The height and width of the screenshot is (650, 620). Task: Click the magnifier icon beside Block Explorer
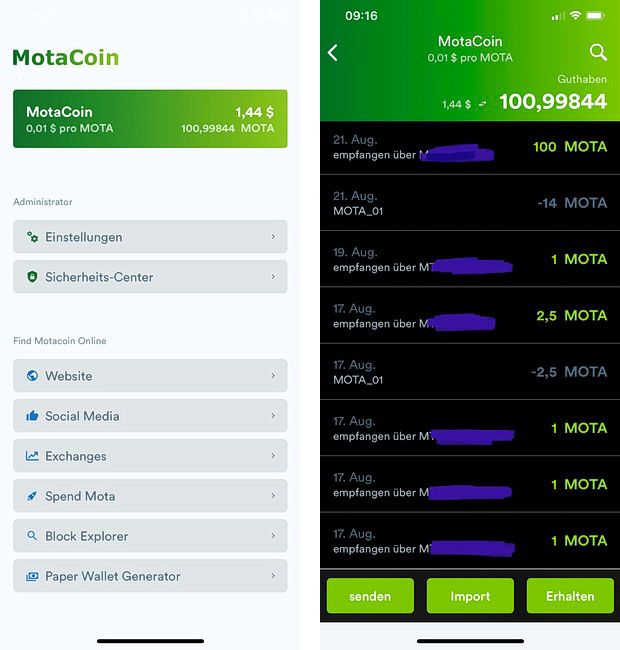(32, 536)
